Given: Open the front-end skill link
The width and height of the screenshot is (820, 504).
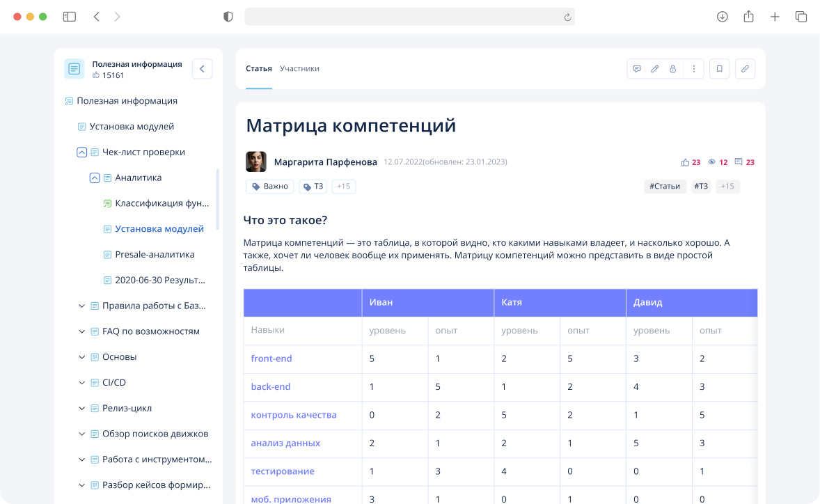Looking at the screenshot, I should pos(271,359).
